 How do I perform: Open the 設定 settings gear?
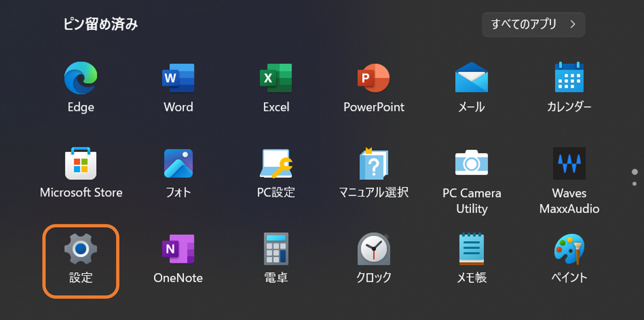click(81, 249)
